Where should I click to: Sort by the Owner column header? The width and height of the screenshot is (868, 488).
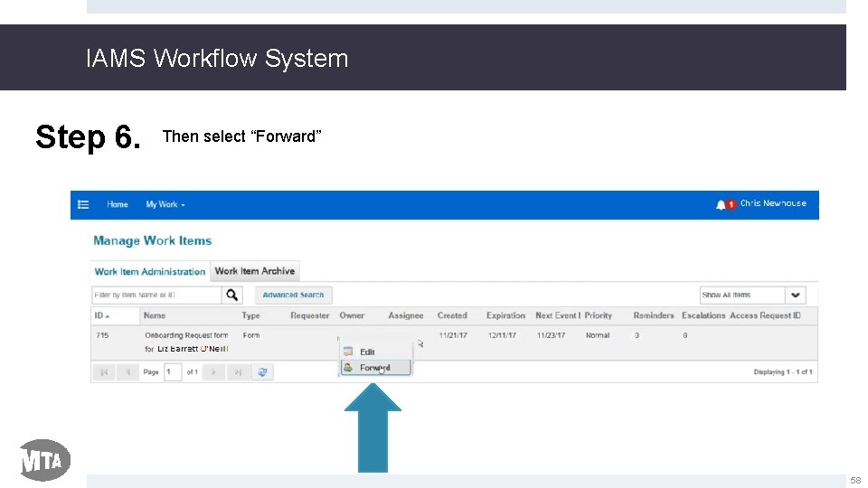click(352, 315)
